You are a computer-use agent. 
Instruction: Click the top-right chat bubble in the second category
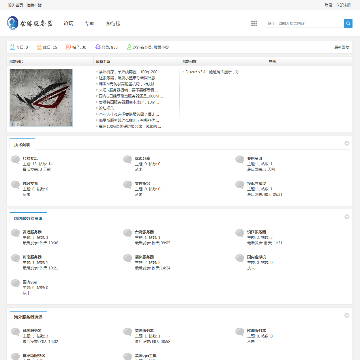pos(239,233)
